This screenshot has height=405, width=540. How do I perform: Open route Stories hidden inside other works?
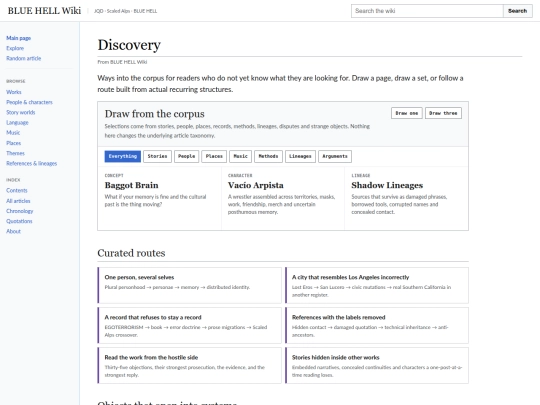tap(377, 365)
